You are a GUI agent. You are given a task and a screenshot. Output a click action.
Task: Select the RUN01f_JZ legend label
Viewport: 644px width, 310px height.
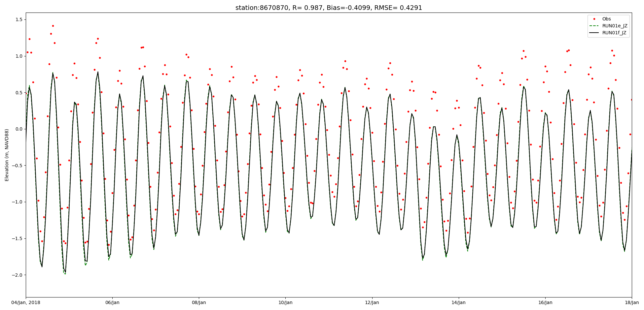(614, 33)
